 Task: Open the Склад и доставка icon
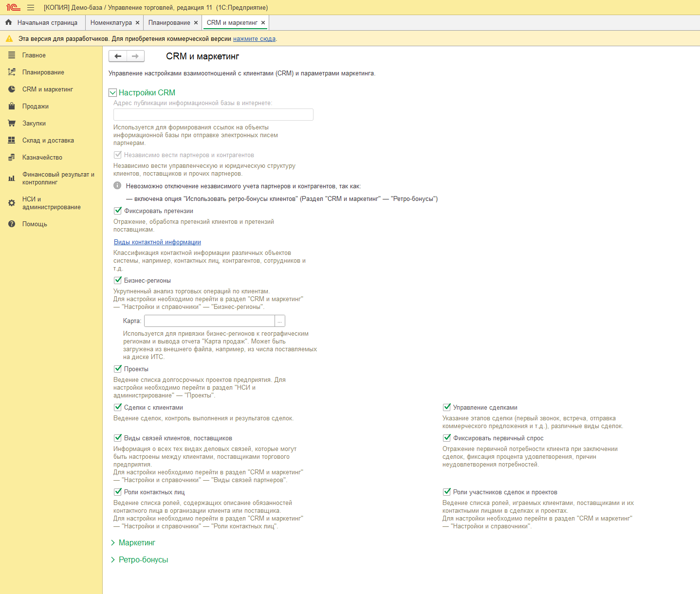tap(12, 141)
